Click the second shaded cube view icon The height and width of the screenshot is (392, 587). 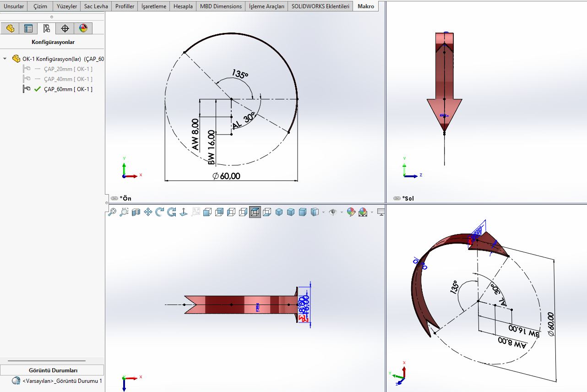click(x=291, y=212)
